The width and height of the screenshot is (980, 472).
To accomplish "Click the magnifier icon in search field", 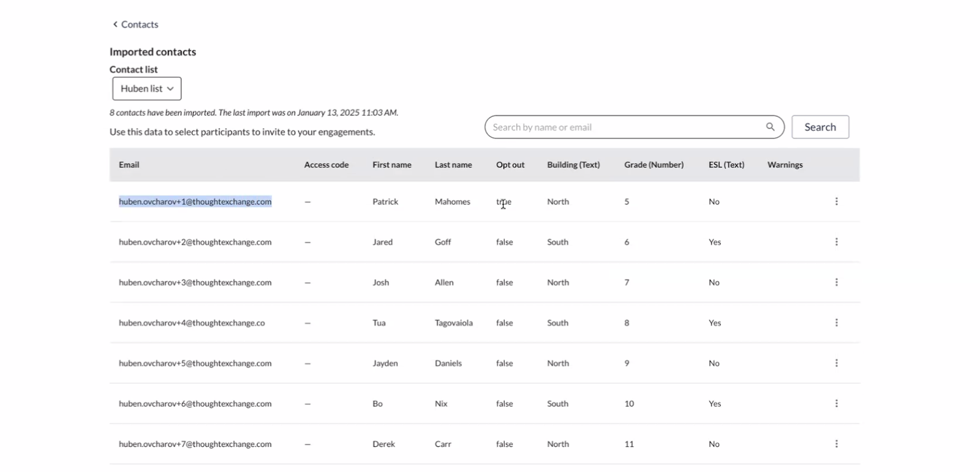I will pyautogui.click(x=770, y=127).
